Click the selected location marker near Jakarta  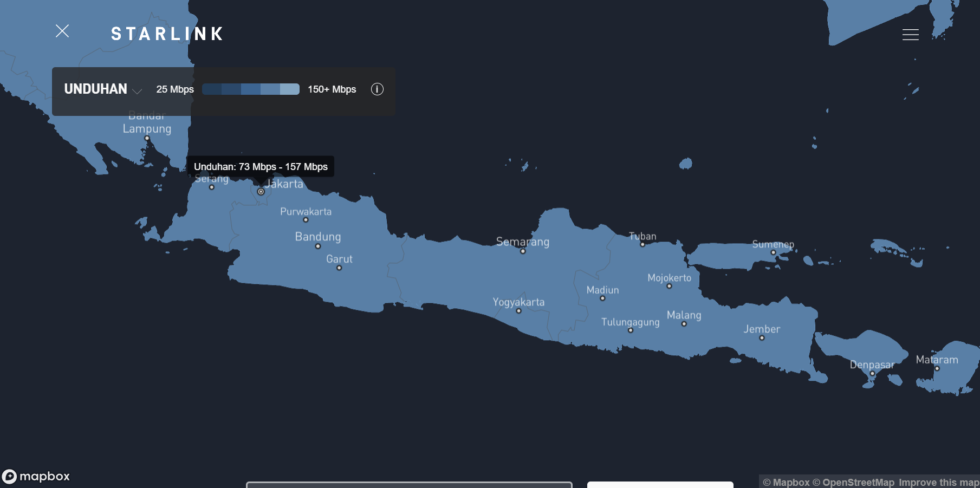click(261, 191)
